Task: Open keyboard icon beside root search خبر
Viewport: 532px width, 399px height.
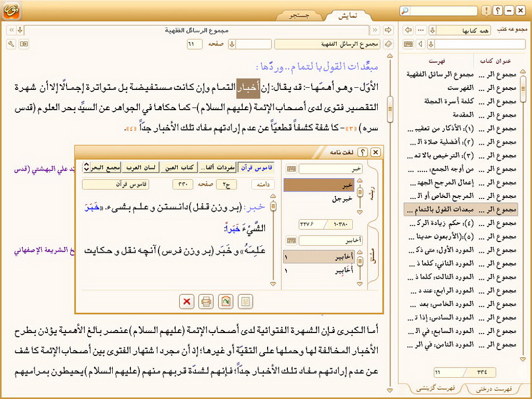Action: pos(291,169)
